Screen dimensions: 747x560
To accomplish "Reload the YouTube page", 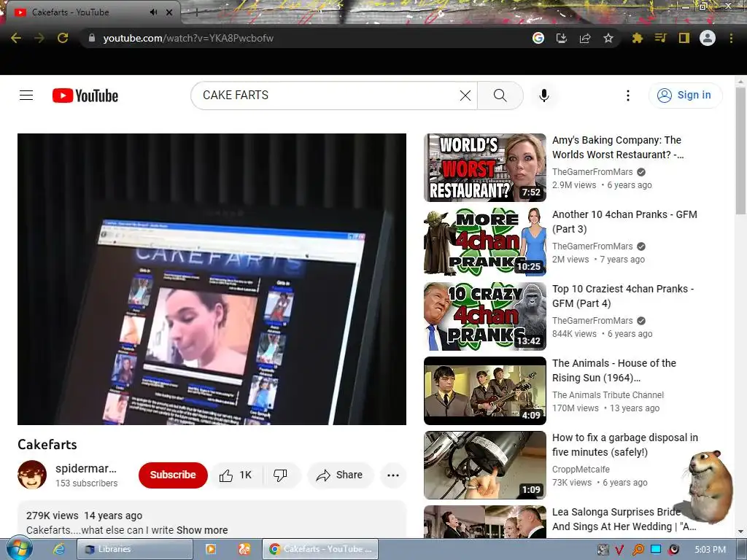I will pyautogui.click(x=63, y=38).
